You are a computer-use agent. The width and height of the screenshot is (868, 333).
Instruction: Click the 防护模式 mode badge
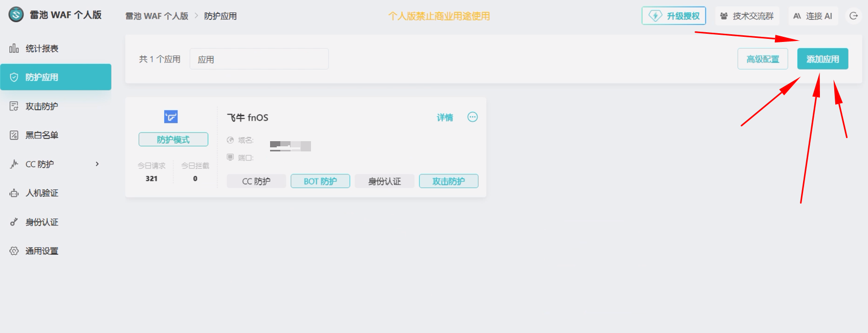click(x=173, y=140)
